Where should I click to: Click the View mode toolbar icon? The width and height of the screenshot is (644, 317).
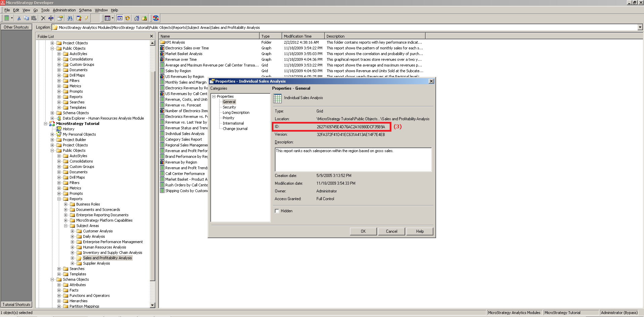(x=108, y=18)
